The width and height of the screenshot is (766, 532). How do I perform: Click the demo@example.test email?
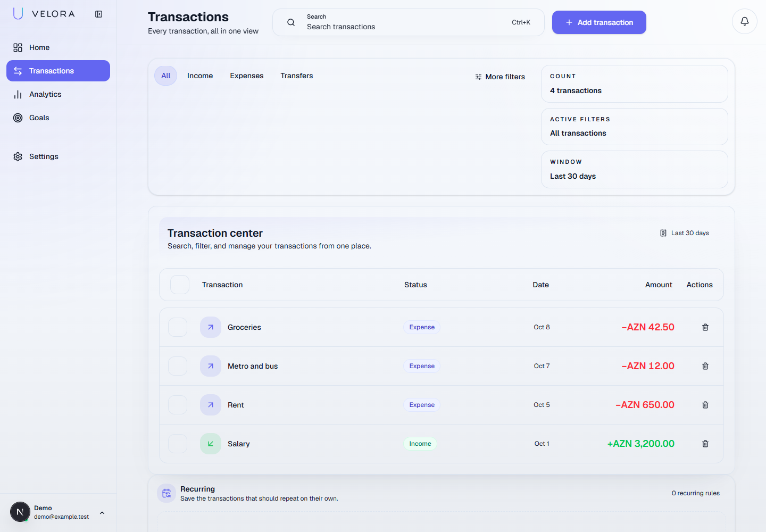[62, 517]
